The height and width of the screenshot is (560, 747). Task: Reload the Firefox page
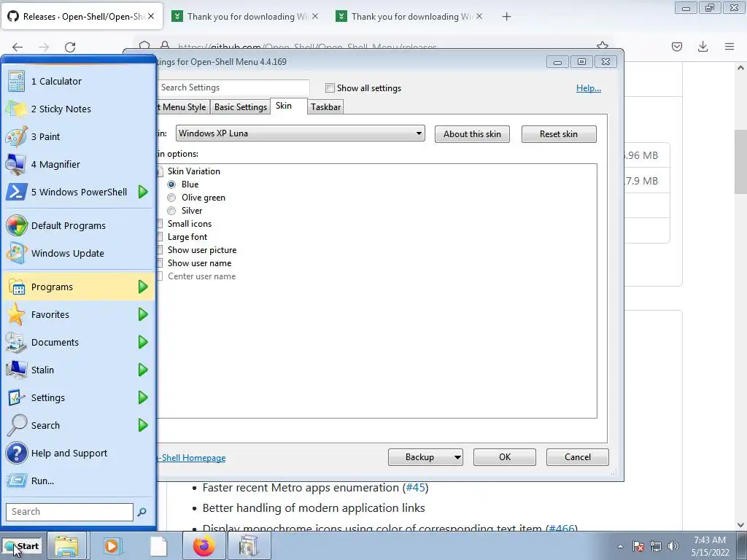(70, 47)
